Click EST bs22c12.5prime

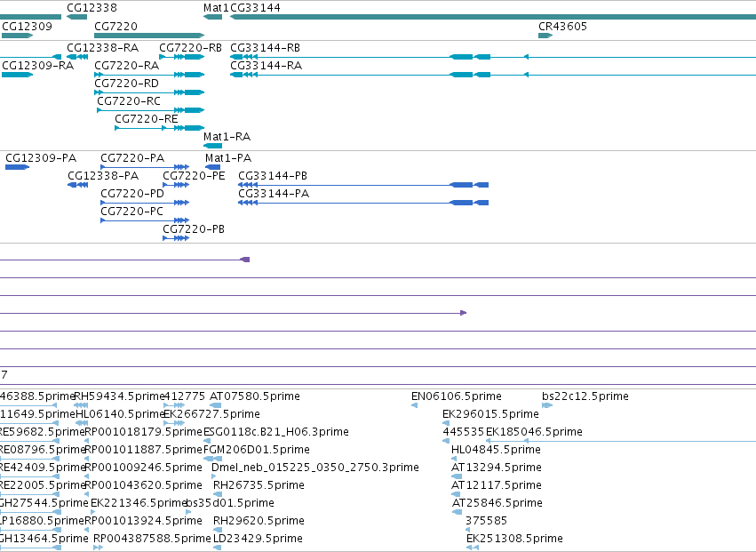point(585,396)
